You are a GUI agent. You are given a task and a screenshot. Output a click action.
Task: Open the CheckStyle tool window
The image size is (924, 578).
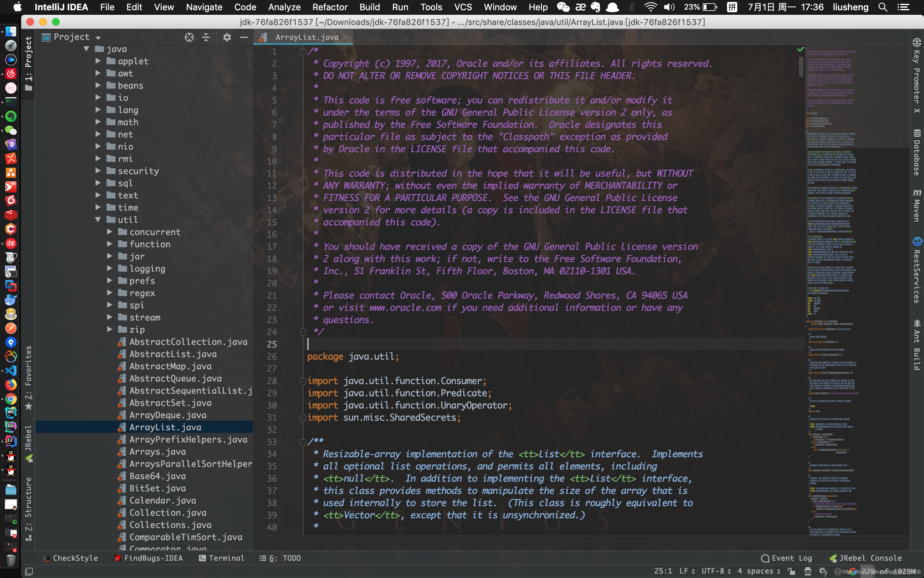[70, 558]
